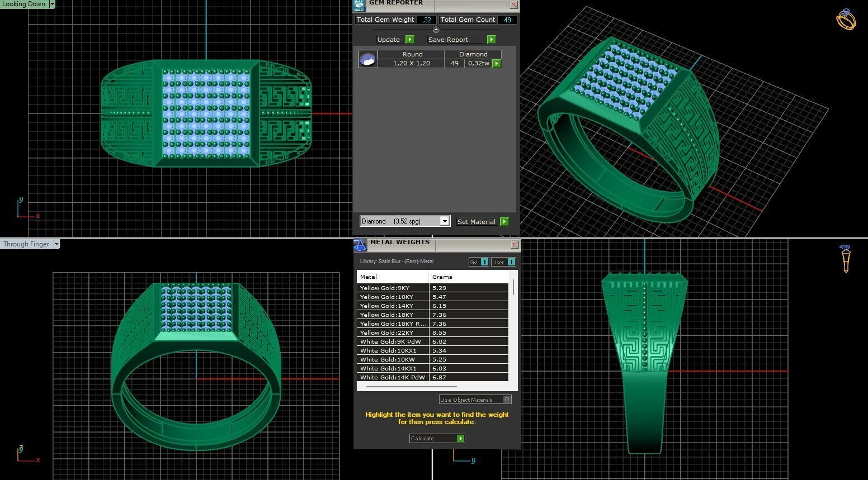
Task: Close the Metal Weights panel
Action: click(x=515, y=245)
